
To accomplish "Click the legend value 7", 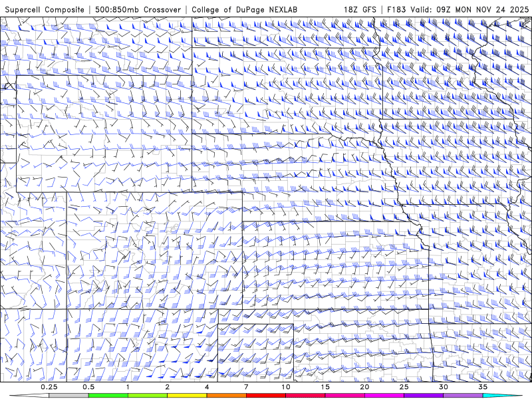I will 246,387.
